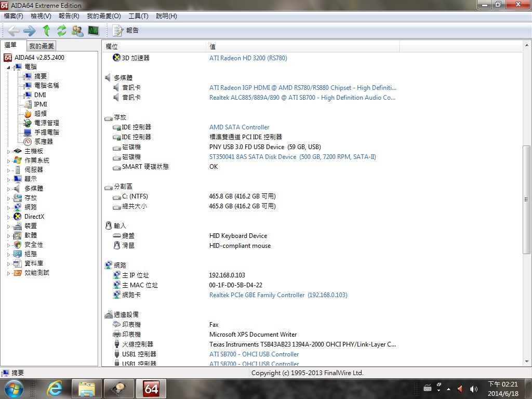Viewport: 532px width, 399px height.
Task: Expand the 主機板 tree node
Action: click(8, 151)
